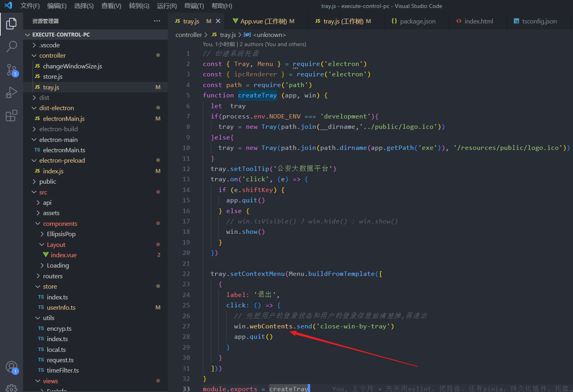Open store.js in controller folder
The height and width of the screenshot is (392, 573).
(95, 77)
